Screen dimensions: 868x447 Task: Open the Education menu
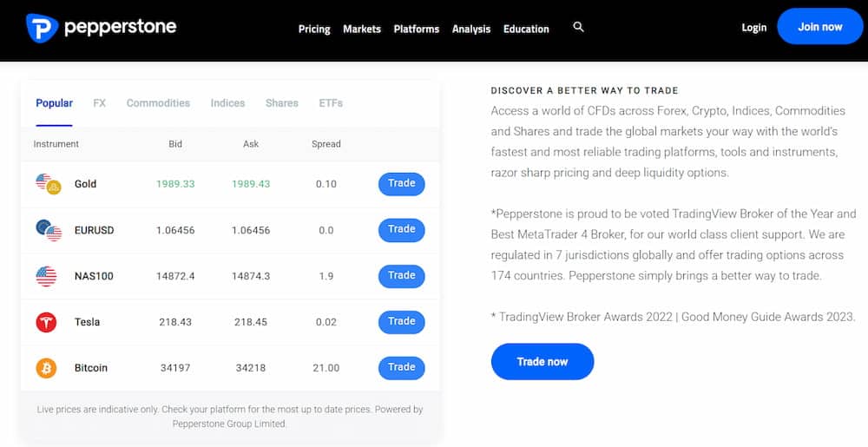coord(526,29)
